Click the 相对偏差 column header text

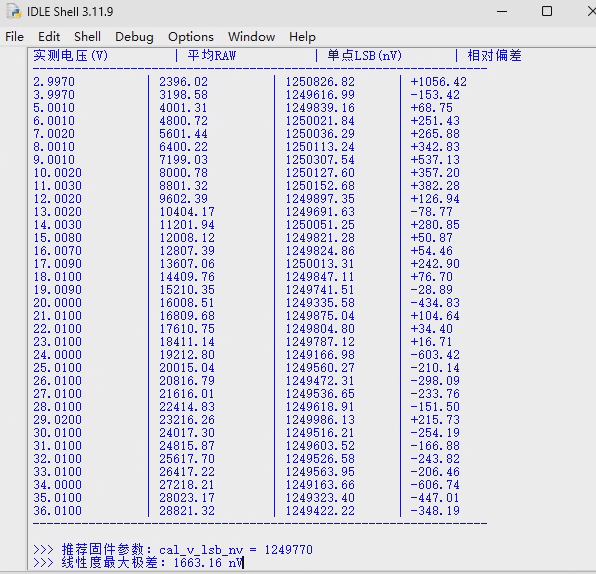tap(495, 56)
